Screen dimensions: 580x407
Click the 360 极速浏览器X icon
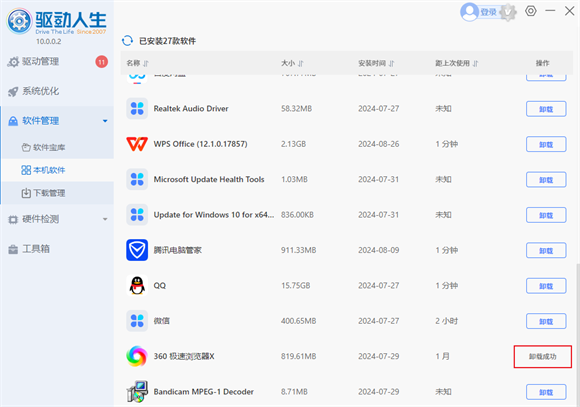click(x=137, y=356)
